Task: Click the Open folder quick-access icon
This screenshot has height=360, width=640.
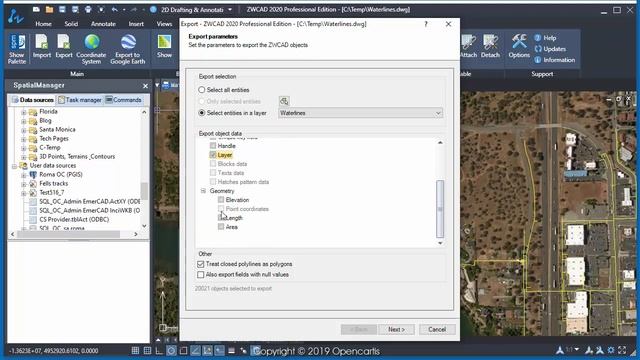Action: tap(49, 9)
